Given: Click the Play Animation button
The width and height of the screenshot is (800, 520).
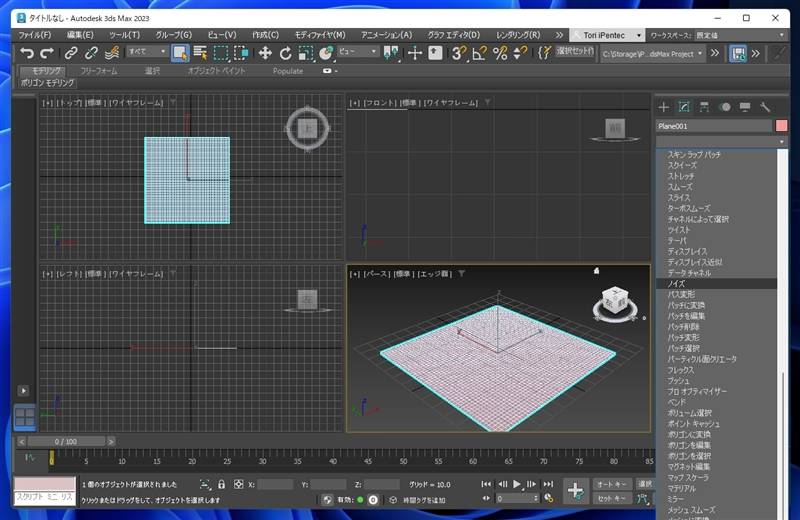Looking at the screenshot, I should click(517, 484).
